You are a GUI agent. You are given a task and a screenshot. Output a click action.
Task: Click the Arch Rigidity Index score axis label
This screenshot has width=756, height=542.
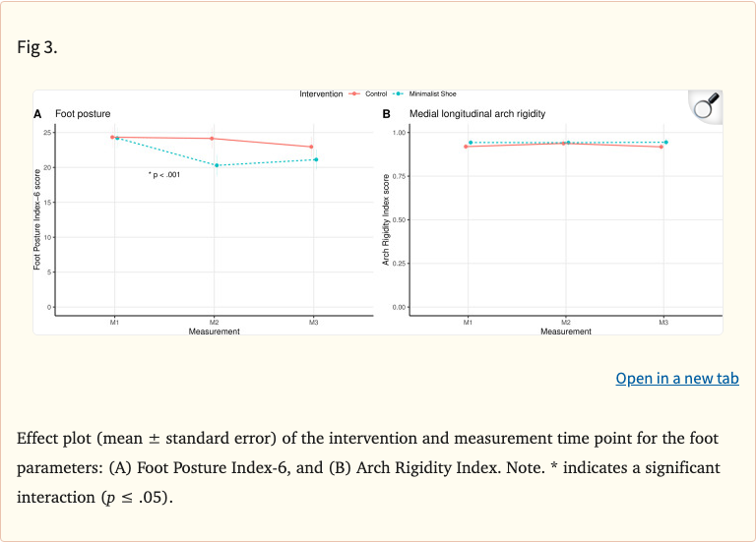[x=386, y=219]
